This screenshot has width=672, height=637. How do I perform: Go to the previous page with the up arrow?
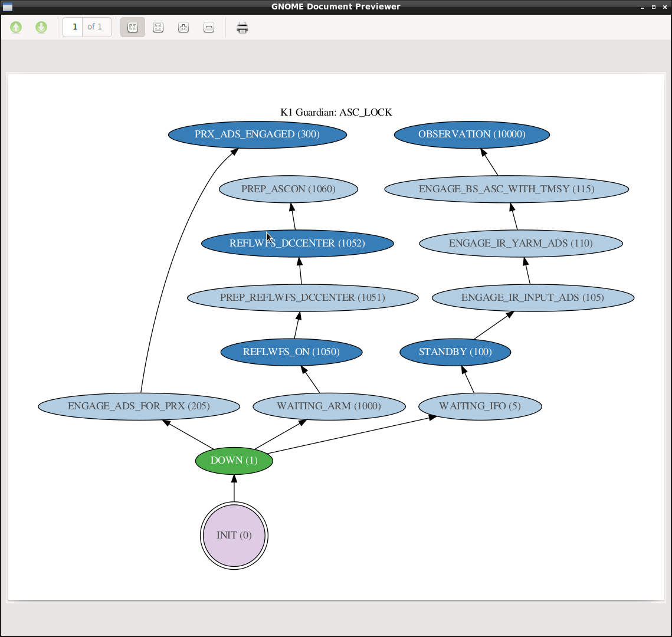[x=16, y=27]
